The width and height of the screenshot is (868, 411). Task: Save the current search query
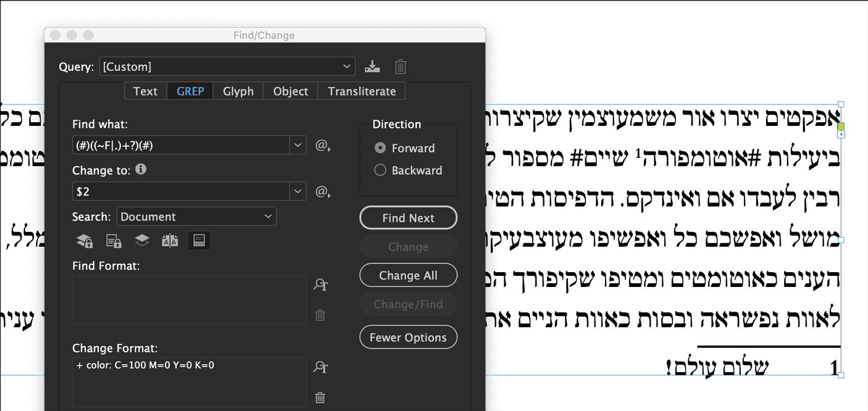click(372, 67)
